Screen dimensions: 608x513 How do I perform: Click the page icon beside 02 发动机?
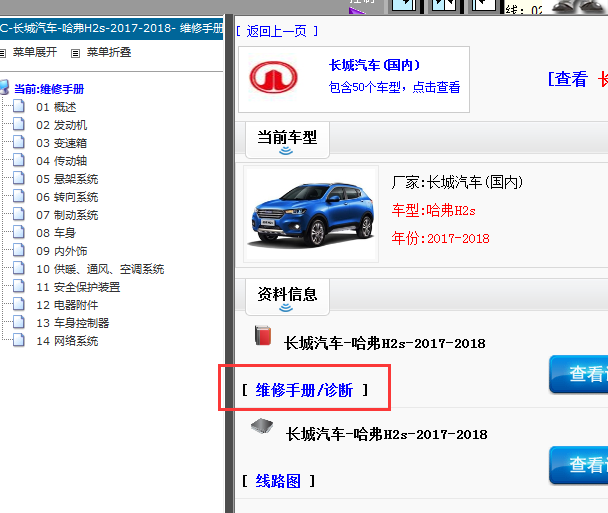pos(19,124)
